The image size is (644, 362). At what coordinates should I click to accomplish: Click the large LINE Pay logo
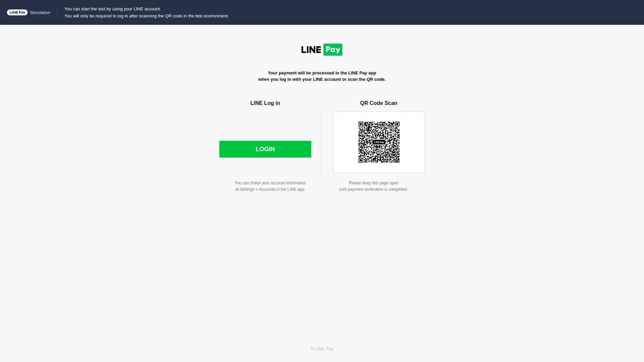click(x=322, y=50)
